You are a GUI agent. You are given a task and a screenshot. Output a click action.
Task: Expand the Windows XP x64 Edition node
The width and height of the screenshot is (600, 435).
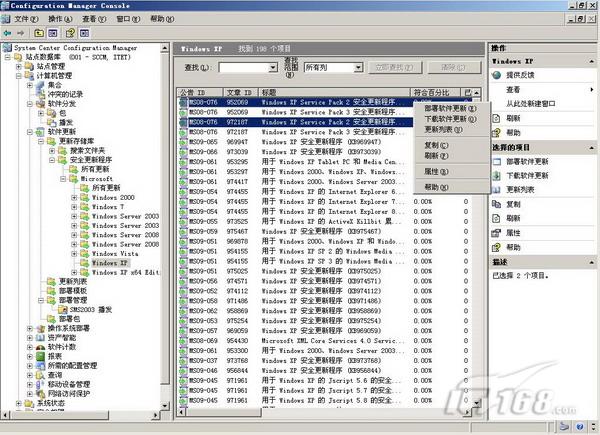click(74, 272)
